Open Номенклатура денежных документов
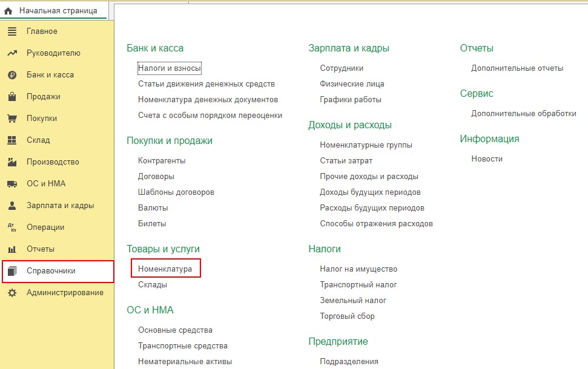The width and height of the screenshot is (588, 369). coord(208,100)
